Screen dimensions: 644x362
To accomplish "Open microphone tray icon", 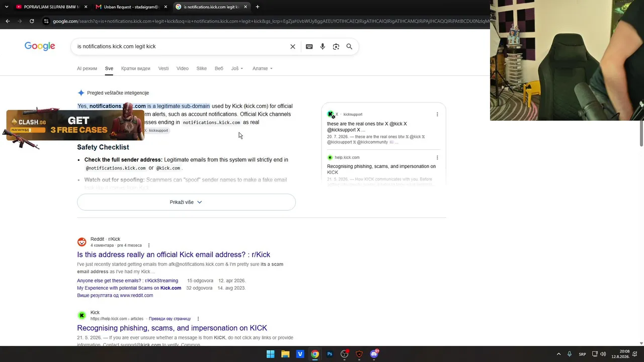I will coord(570,354).
